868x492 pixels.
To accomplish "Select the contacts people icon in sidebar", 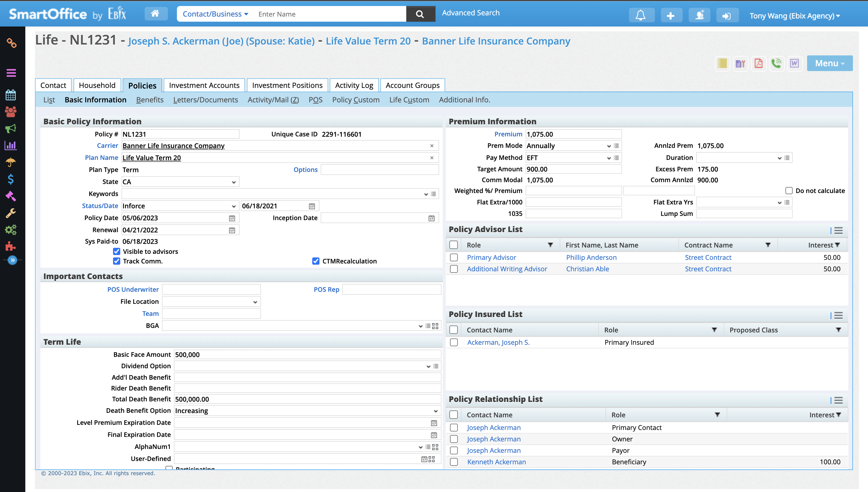I will [11, 112].
